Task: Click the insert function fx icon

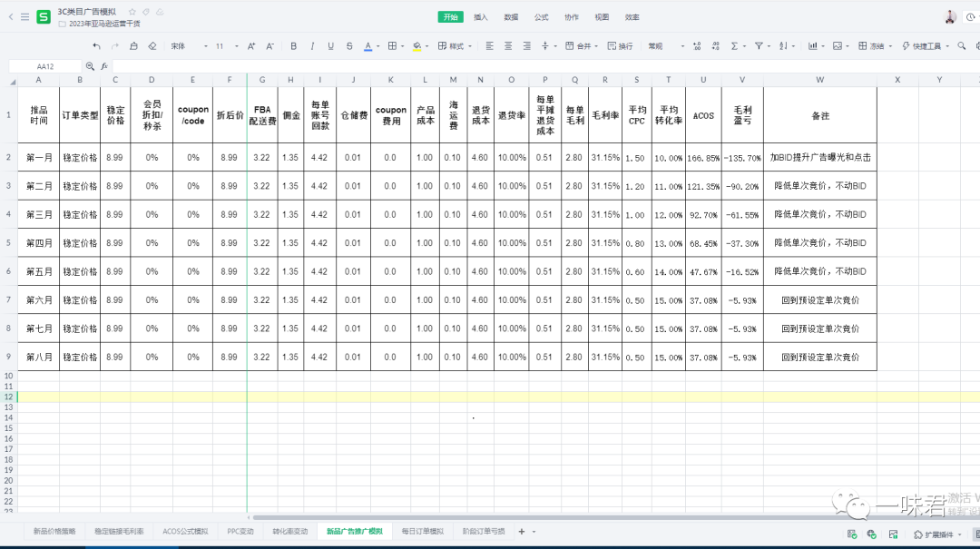Action: [104, 66]
